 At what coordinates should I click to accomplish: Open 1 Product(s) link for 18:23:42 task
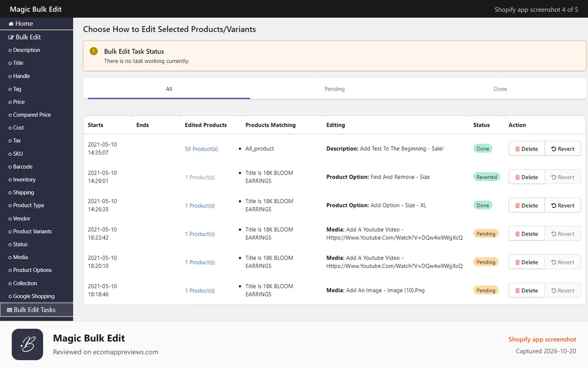pos(200,234)
